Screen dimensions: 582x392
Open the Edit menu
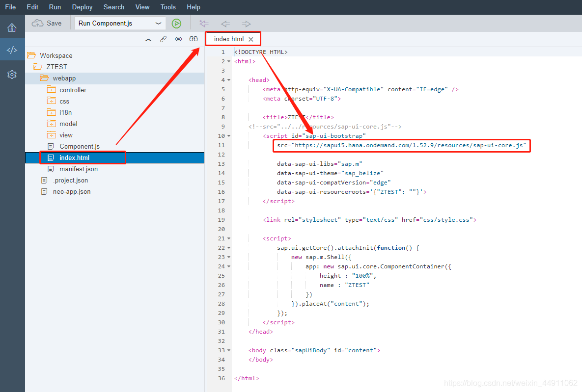[x=32, y=7]
